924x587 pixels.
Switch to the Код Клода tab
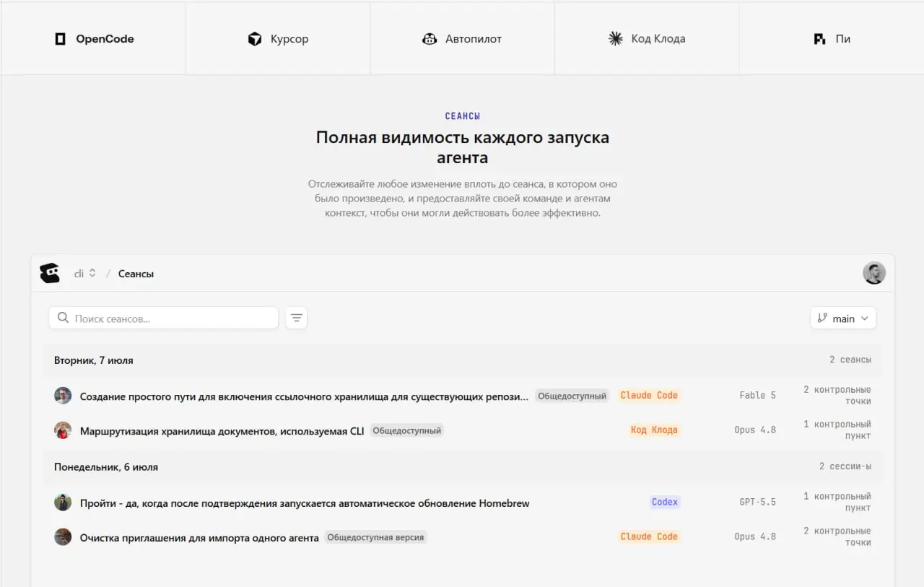coord(647,38)
